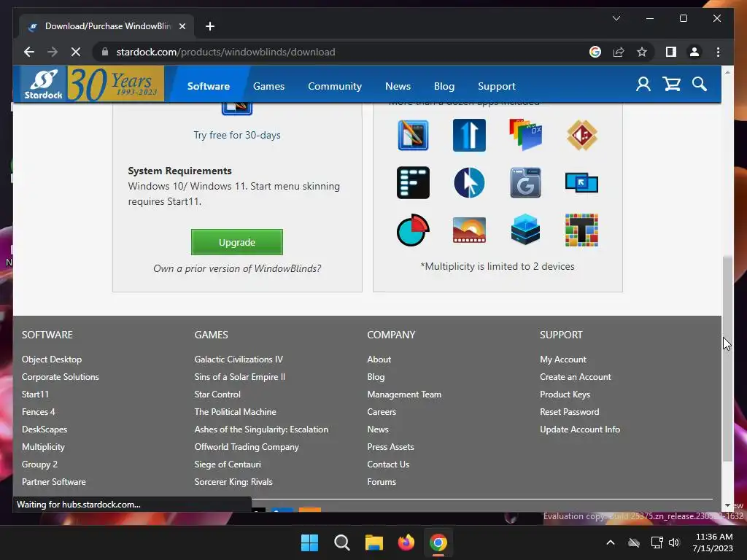This screenshot has width=747, height=560.
Task: Go to Stardock home via logo
Action: pyautogui.click(x=43, y=85)
